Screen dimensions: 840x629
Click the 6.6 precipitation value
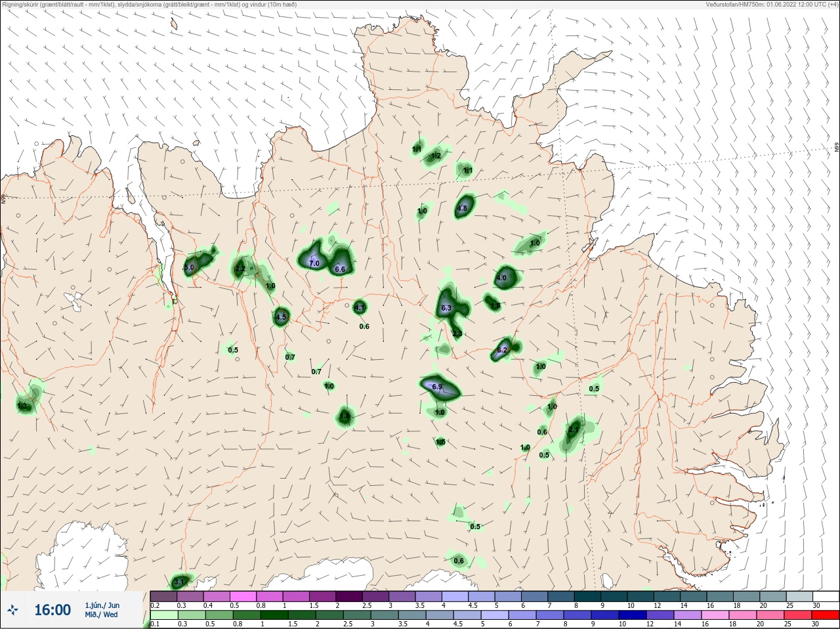[x=340, y=269]
